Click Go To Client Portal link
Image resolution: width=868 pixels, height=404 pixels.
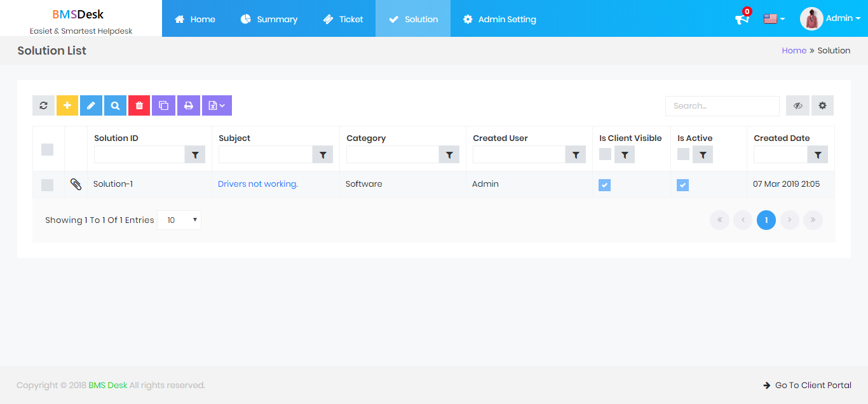click(807, 385)
